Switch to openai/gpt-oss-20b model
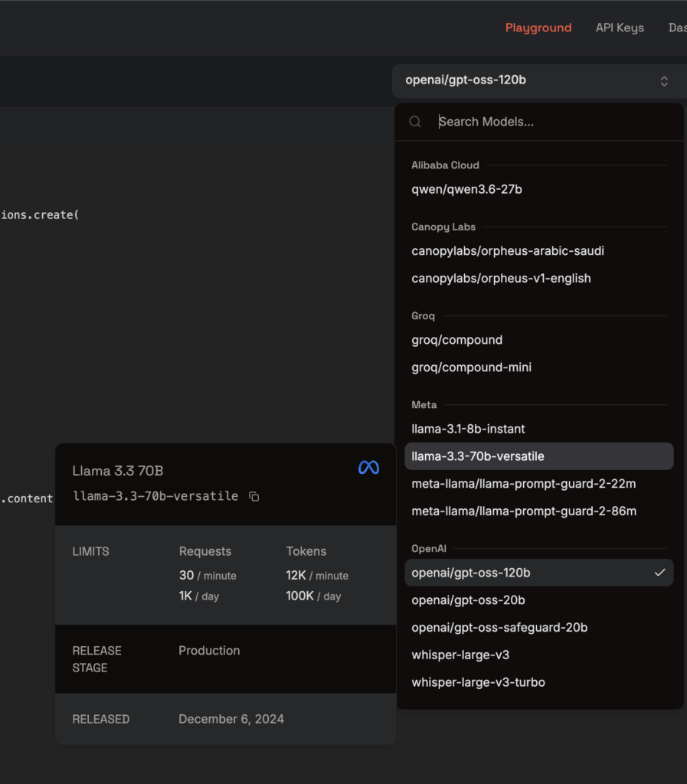This screenshot has width=687, height=784. (x=539, y=600)
